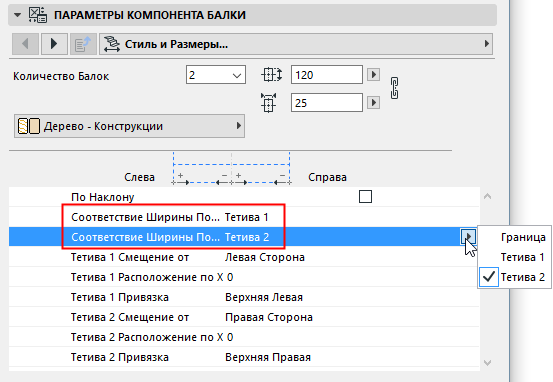The height and width of the screenshot is (382, 553).
Task: Edit the beam width field showing 25
Action: pyautogui.click(x=327, y=103)
